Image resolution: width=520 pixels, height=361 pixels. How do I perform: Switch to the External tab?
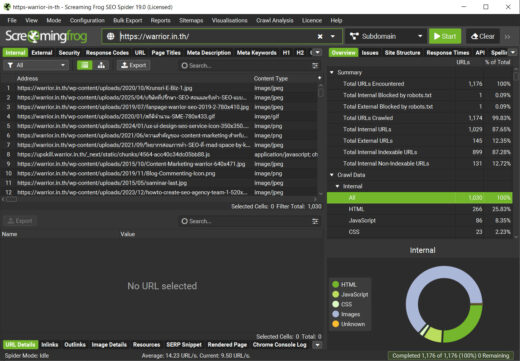(x=42, y=53)
